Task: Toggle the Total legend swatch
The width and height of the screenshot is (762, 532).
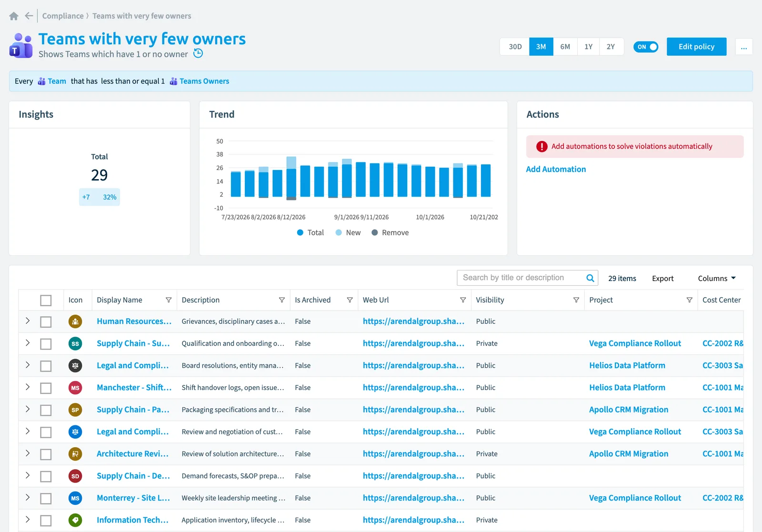Action: pyautogui.click(x=300, y=232)
